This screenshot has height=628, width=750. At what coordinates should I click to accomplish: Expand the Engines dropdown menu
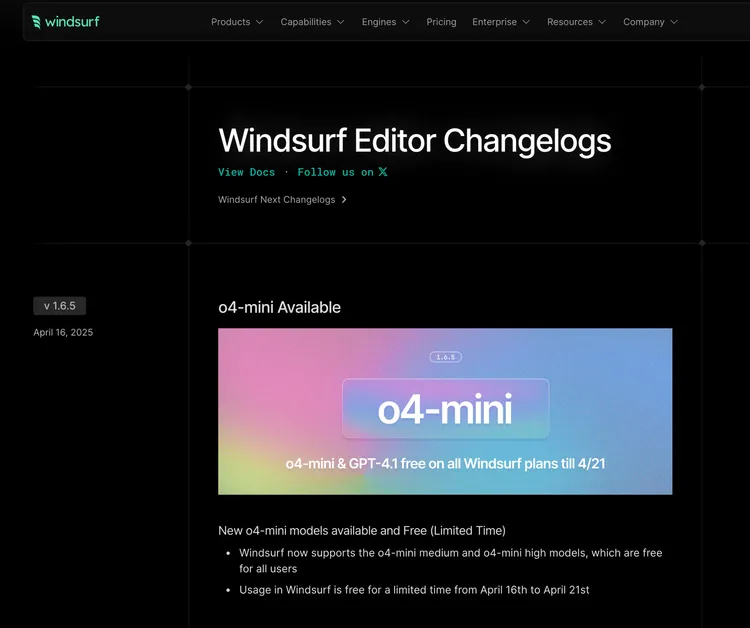click(385, 22)
